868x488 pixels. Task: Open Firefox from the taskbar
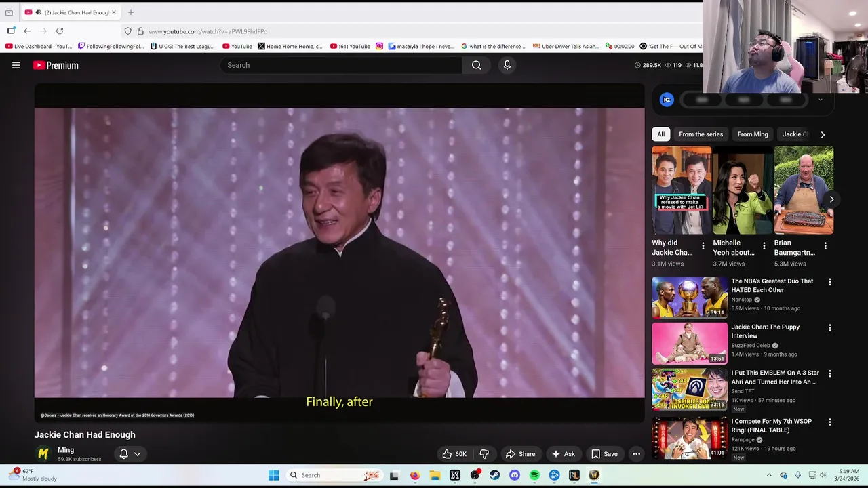(414, 475)
